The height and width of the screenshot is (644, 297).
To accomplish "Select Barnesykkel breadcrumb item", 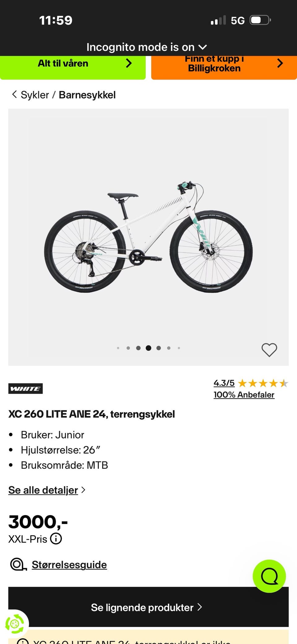I will 87,95.
